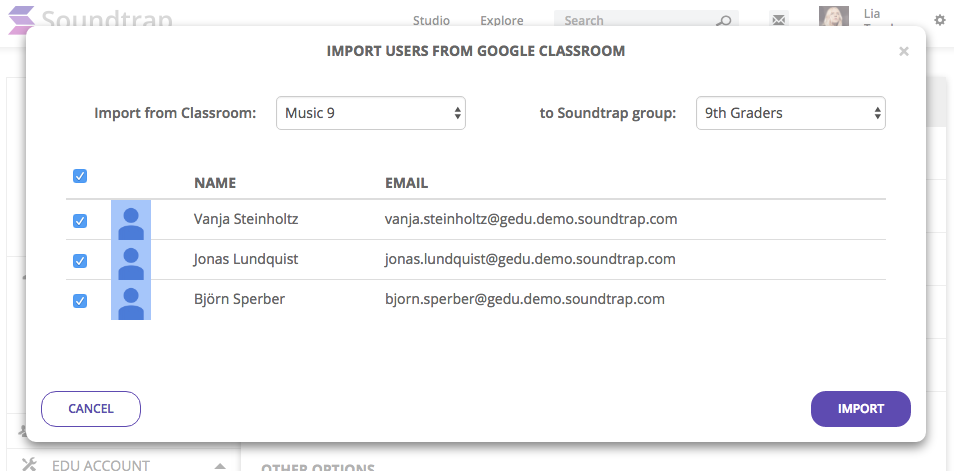Open the Import from Classroom dropdown
Image resolution: width=954 pixels, height=471 pixels.
371,113
